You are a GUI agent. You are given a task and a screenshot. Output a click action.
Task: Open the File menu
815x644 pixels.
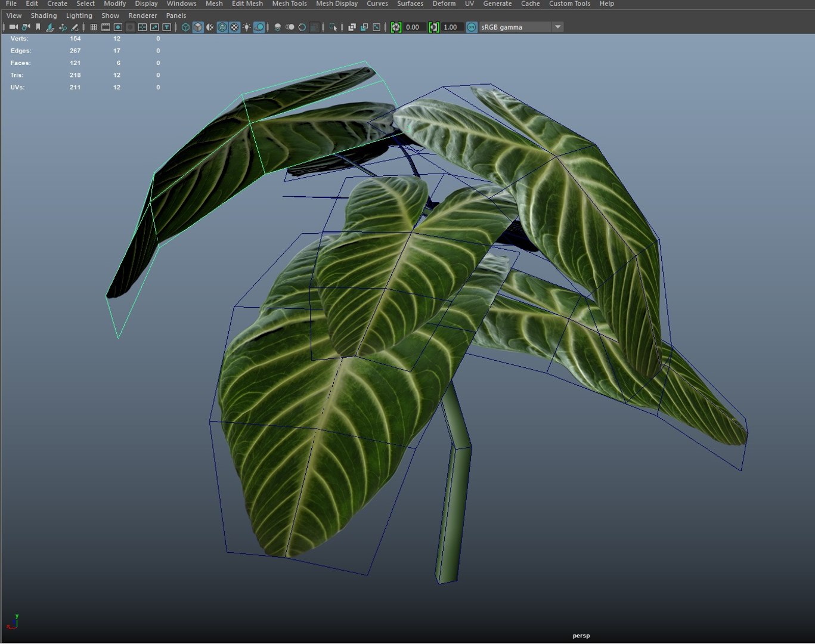tap(11, 4)
